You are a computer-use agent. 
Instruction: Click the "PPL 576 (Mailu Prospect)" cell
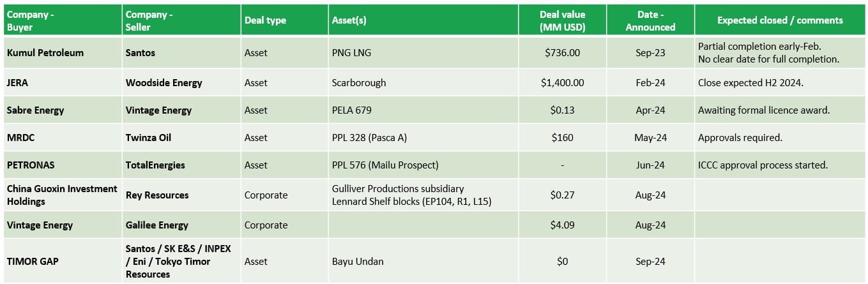tap(385, 165)
